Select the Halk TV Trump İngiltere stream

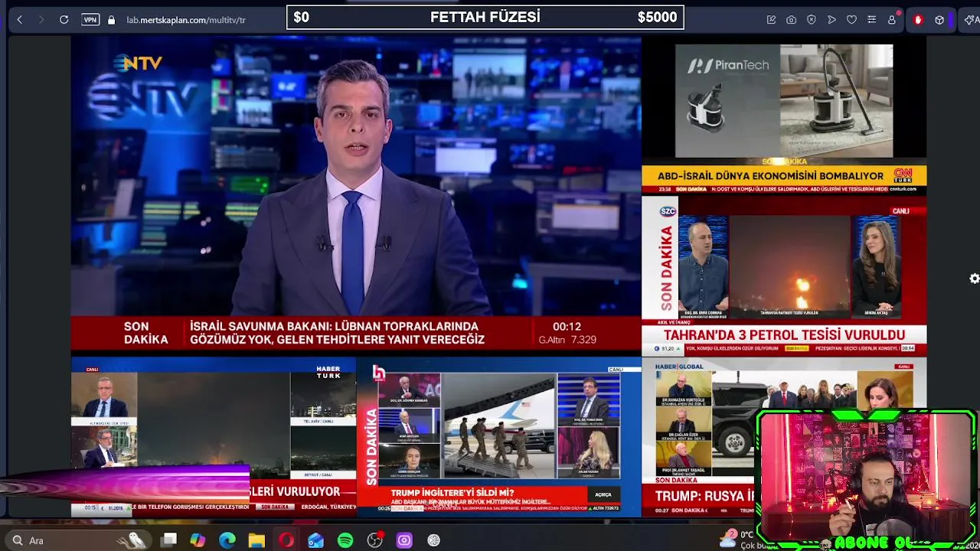pyautogui.click(x=498, y=438)
